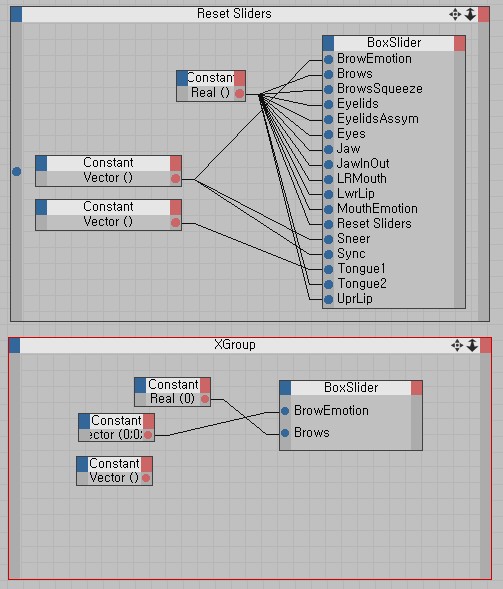This screenshot has height=589, width=503.
Task: Click the move icon on Reset Sliders group
Action: pyautogui.click(x=455, y=15)
